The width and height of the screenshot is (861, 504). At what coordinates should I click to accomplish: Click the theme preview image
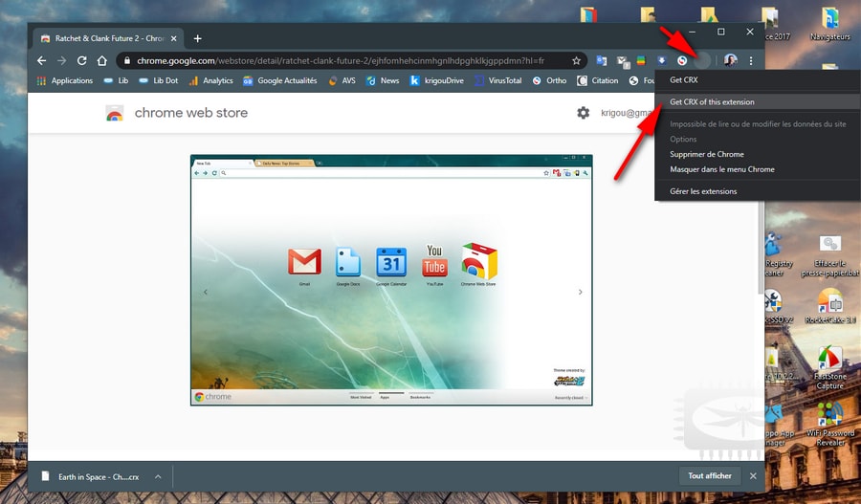coord(391,280)
